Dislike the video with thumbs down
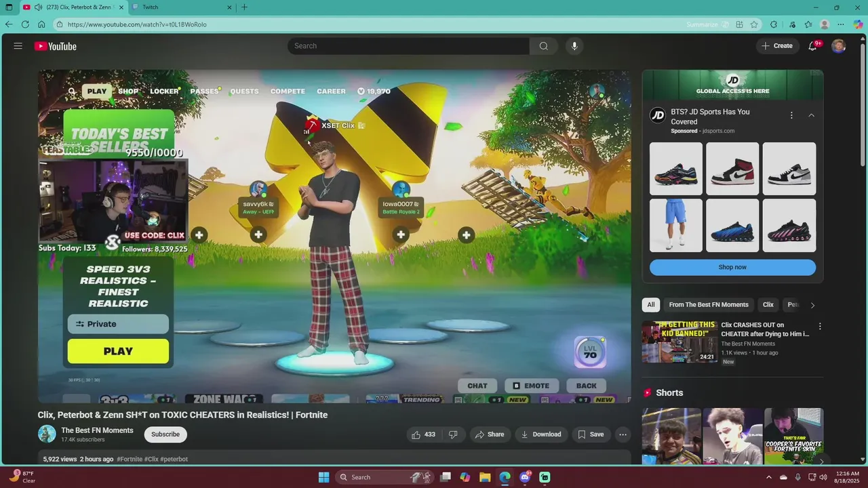Screen dimensions: 868x488 click(454, 434)
